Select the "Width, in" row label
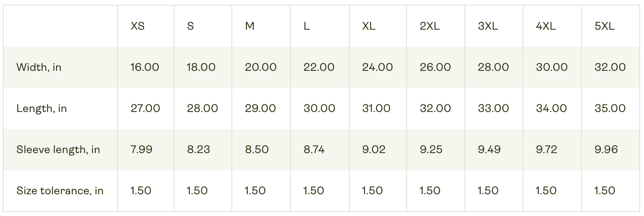This screenshot has height=216, width=644. pos(39,67)
